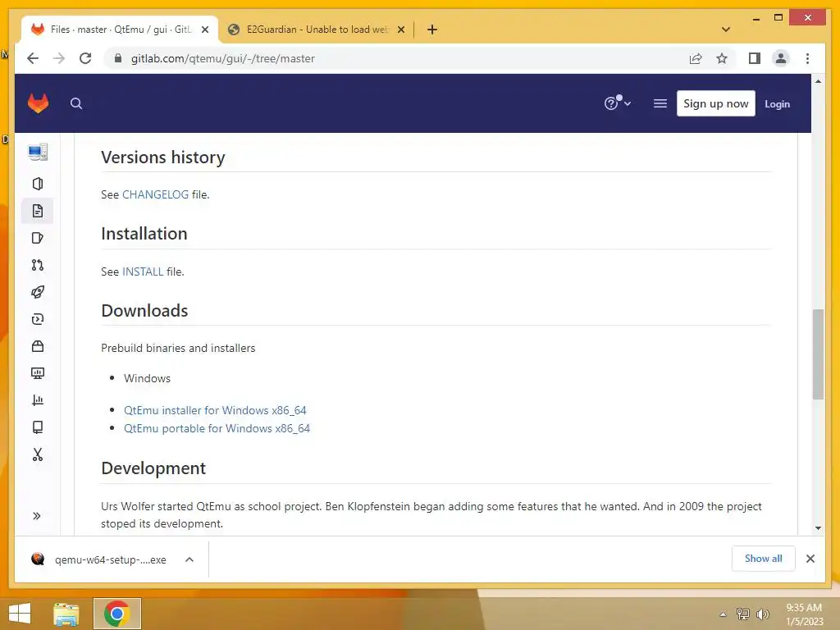Go back to previous page
Viewport: 840px width, 630px height.
33,58
